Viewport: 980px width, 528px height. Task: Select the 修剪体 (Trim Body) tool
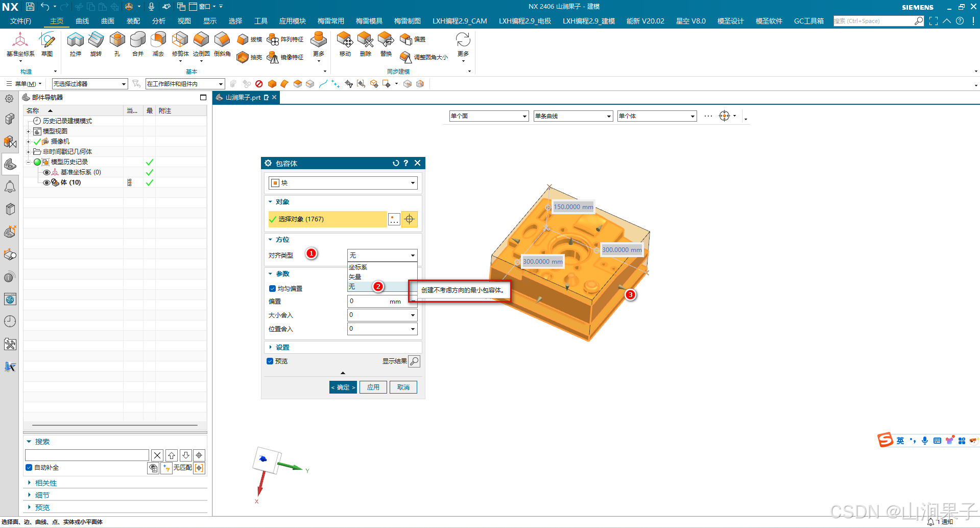point(180,44)
